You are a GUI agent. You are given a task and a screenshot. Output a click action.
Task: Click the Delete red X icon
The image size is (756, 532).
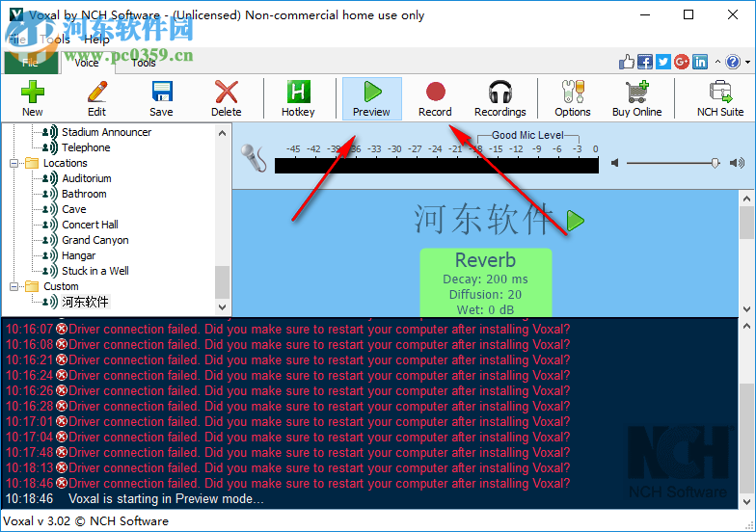tap(226, 92)
